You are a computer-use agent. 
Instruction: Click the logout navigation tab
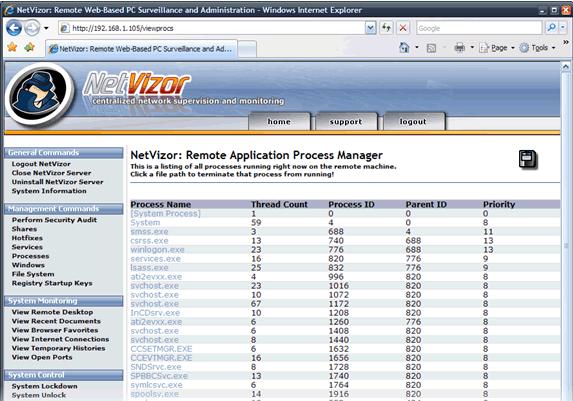click(413, 121)
